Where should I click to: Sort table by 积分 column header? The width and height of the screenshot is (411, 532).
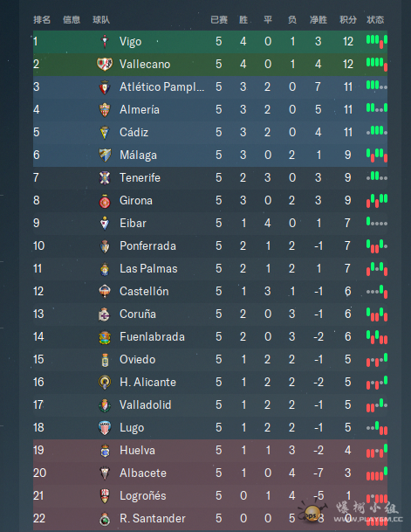click(x=348, y=20)
